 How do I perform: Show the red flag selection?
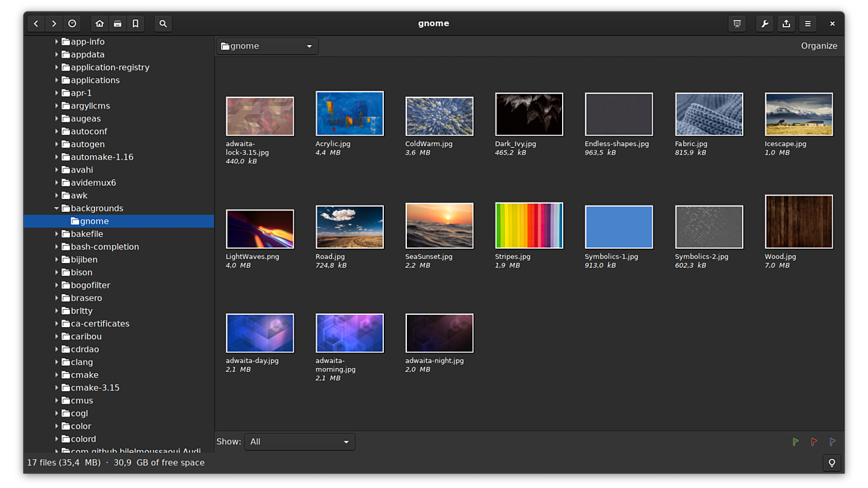click(x=814, y=442)
